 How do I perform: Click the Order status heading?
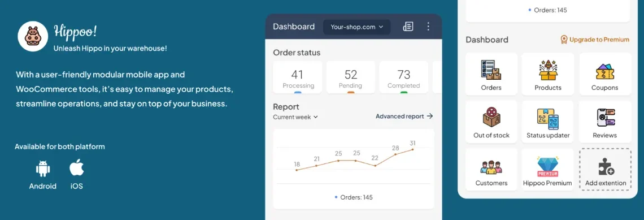tap(297, 53)
